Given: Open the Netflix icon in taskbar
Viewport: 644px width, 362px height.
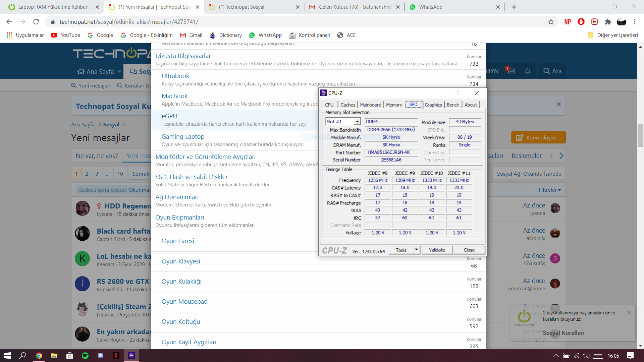Looking at the screenshot, I should tap(116, 356).
